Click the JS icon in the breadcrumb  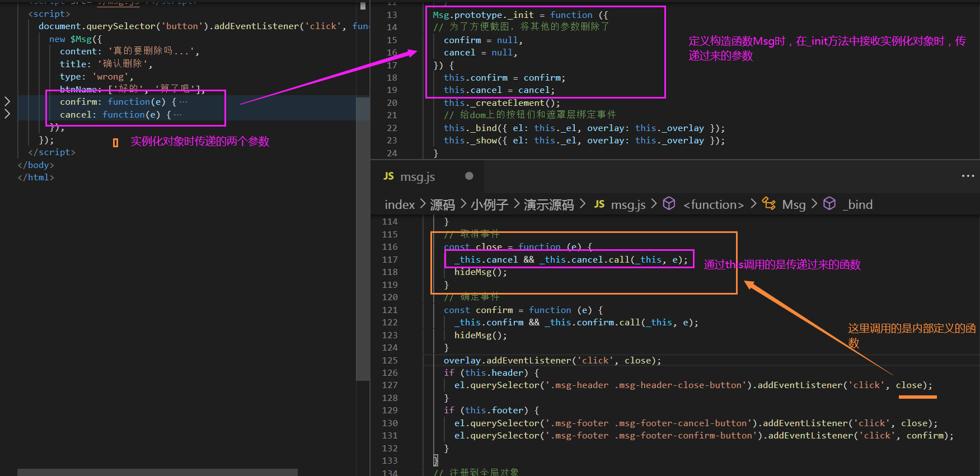[x=599, y=204]
